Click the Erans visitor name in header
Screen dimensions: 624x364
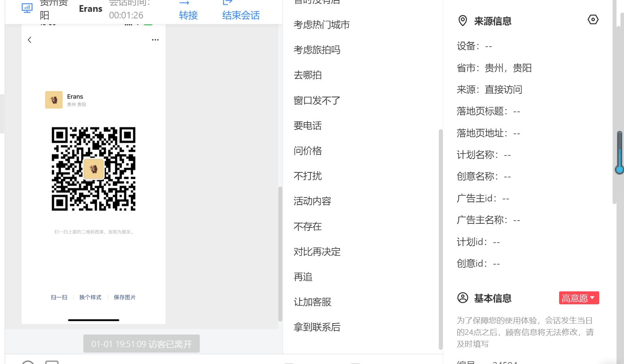[90, 9]
